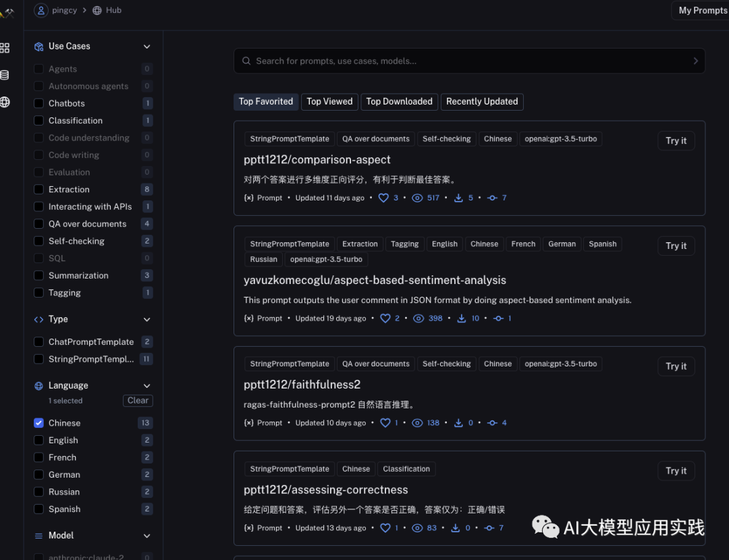
Task: Check the Chatbots use case filter
Action: click(x=39, y=103)
